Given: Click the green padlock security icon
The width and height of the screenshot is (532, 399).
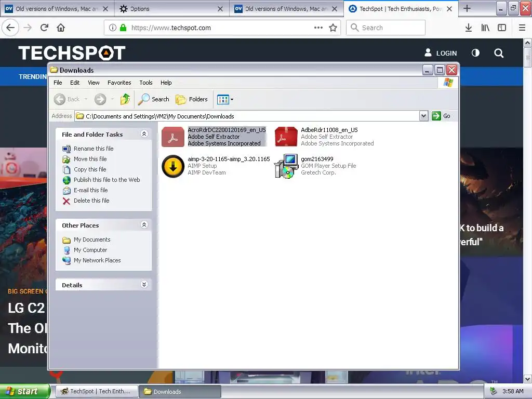Looking at the screenshot, I should pos(123,28).
